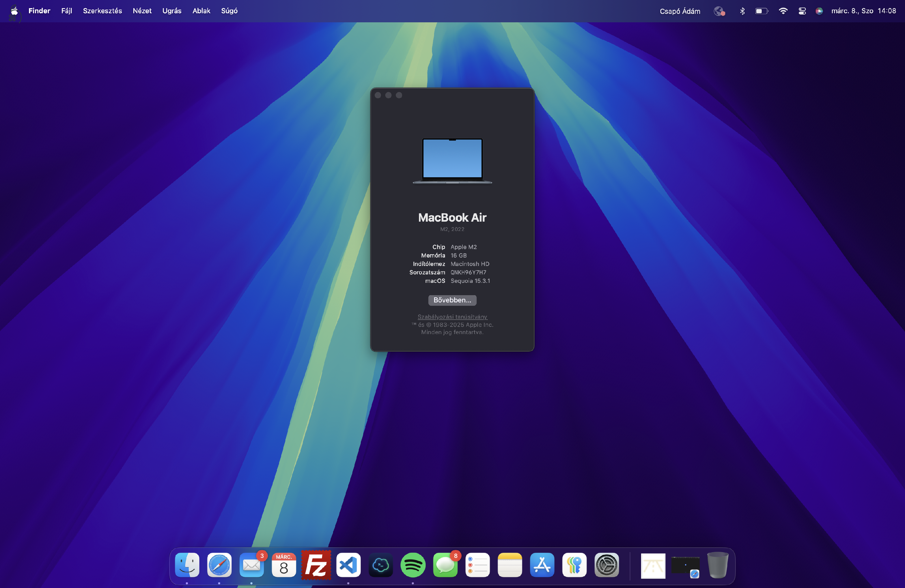This screenshot has width=905, height=588.
Task: Launch Reminders from the Dock
Action: pyautogui.click(x=478, y=565)
